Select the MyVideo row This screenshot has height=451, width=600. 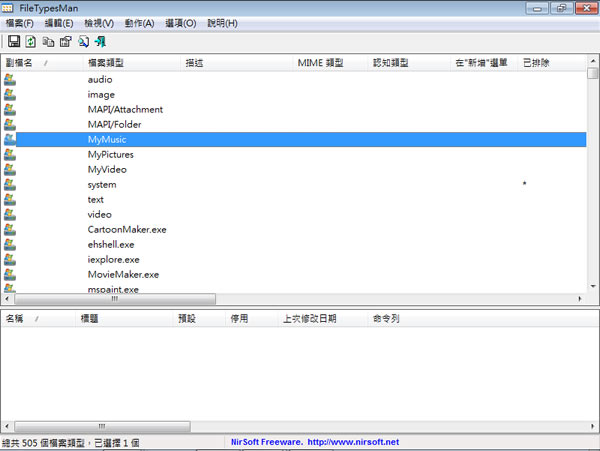point(295,169)
